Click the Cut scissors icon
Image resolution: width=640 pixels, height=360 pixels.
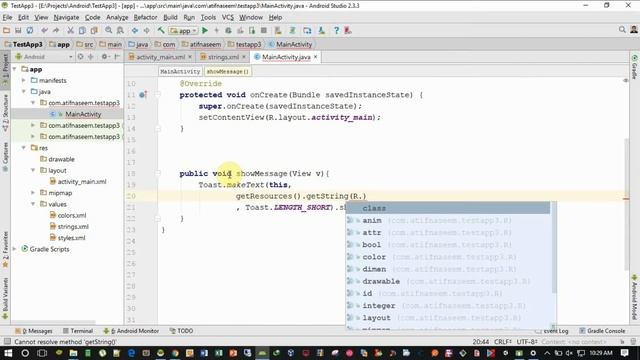click(70, 31)
